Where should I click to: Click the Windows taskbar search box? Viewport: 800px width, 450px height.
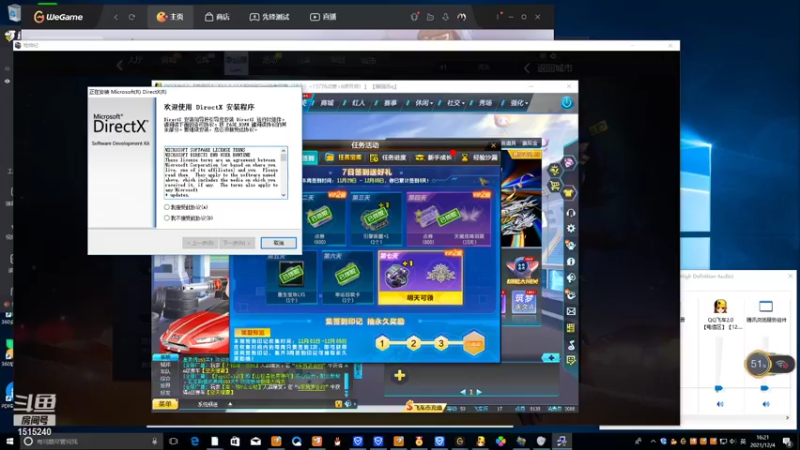[x=92, y=441]
